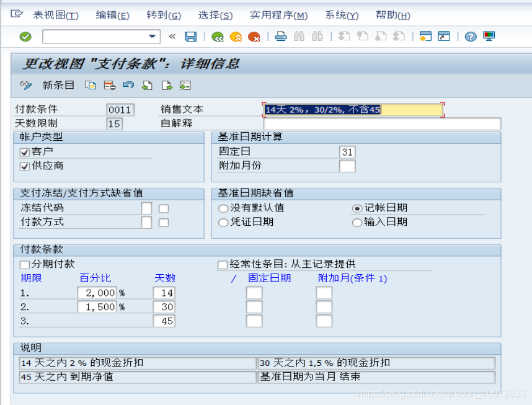Click the Generate Shortcut icon
Screen dimensions: 532x405
(444, 36)
